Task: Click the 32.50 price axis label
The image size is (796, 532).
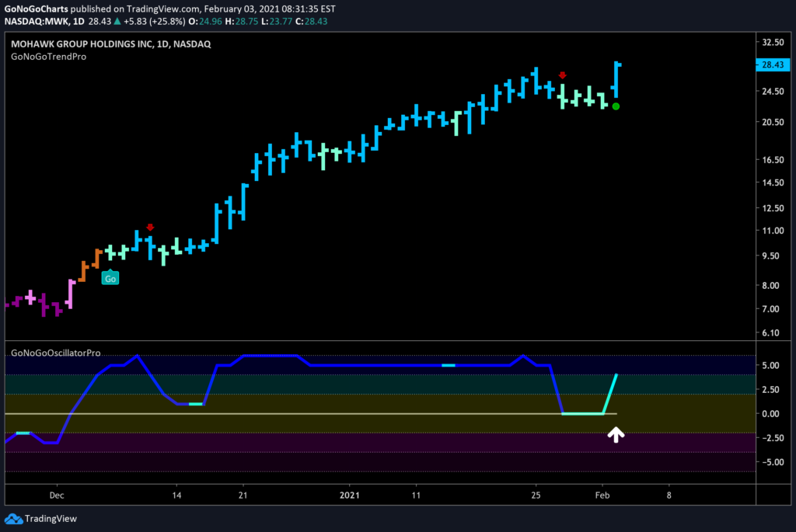Action: [773, 42]
